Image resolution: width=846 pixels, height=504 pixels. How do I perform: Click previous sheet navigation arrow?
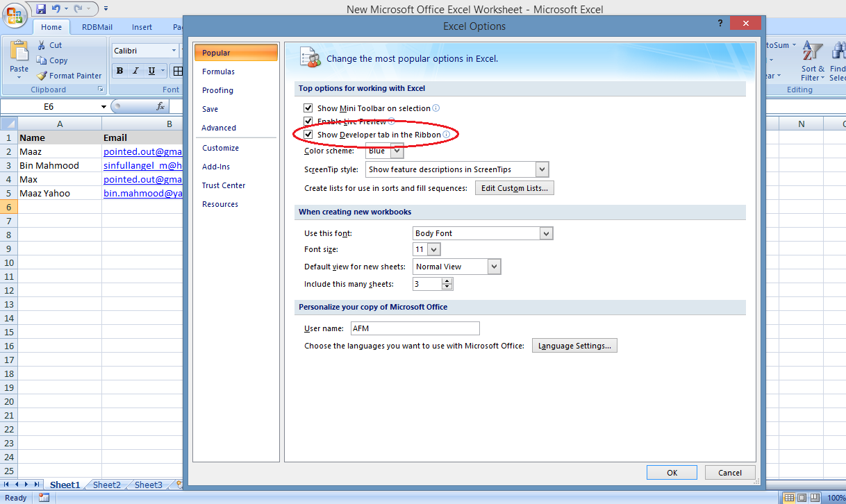click(17, 485)
